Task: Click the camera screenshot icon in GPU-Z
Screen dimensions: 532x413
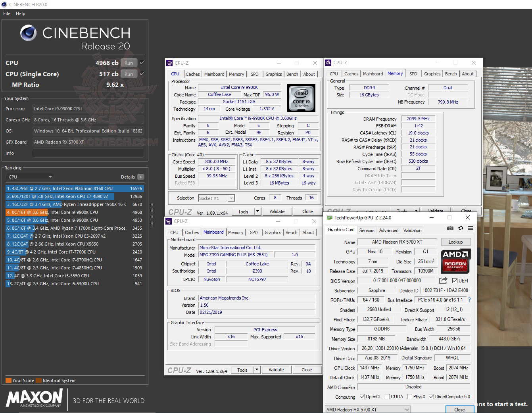Action: (x=450, y=228)
